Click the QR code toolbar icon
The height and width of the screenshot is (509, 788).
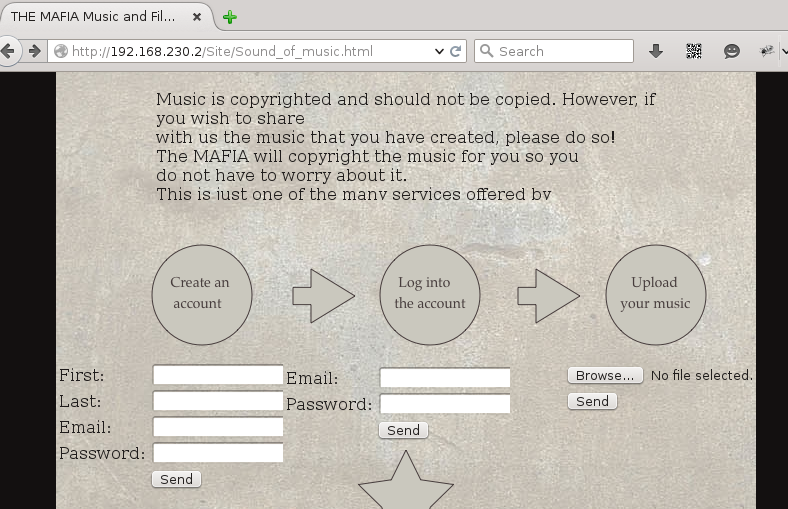pyautogui.click(x=693, y=51)
